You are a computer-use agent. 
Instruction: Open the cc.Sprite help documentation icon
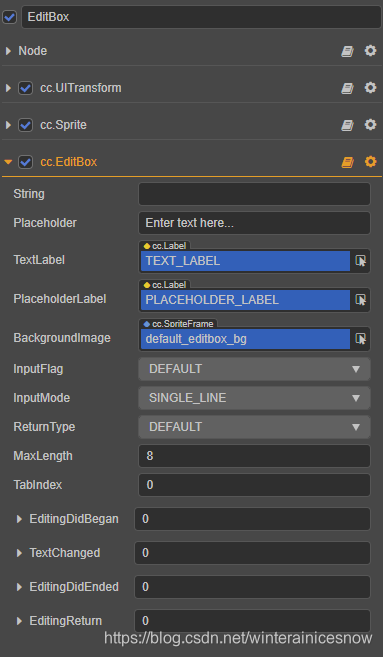[347, 125]
